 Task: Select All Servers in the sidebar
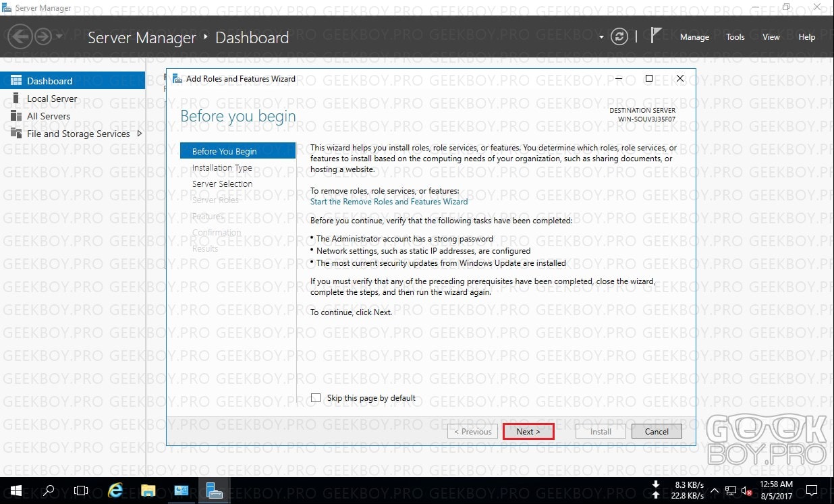click(72, 116)
